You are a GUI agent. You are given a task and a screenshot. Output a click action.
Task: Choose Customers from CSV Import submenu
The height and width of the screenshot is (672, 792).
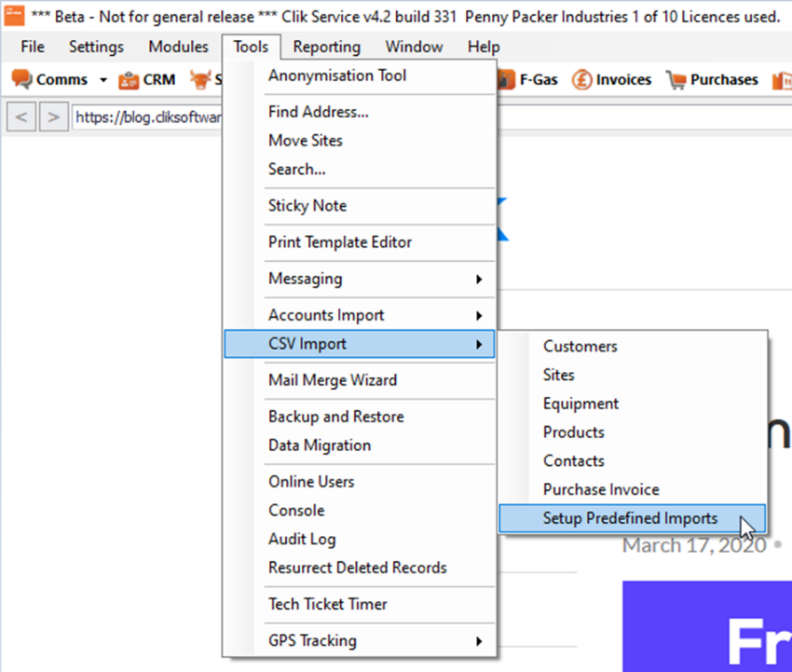(x=580, y=346)
